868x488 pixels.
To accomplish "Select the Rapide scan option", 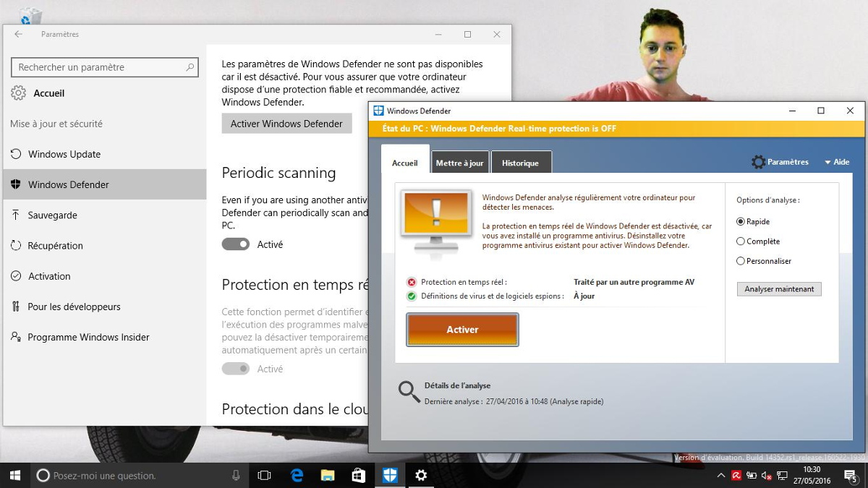I will [741, 222].
